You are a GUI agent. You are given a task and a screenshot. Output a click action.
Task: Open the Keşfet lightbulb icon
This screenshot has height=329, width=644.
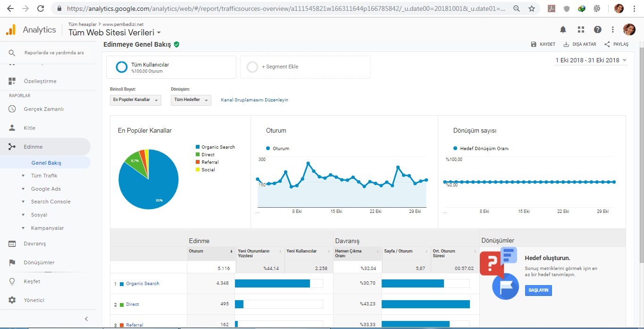click(12, 281)
